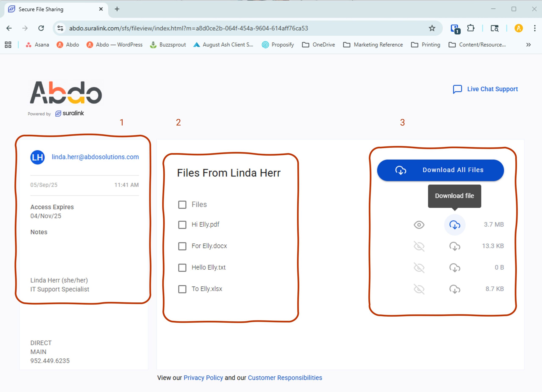Image resolution: width=542 pixels, height=392 pixels.
Task: Click the suralink logo under Powered by
Action: tap(69, 113)
